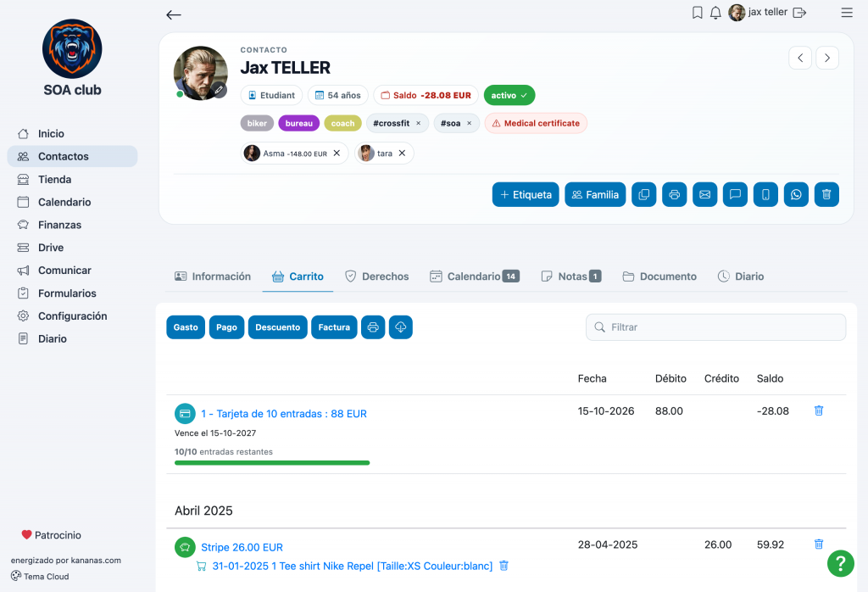Click the logout icon beside jax teller
The height and width of the screenshot is (592, 868).
(x=799, y=12)
